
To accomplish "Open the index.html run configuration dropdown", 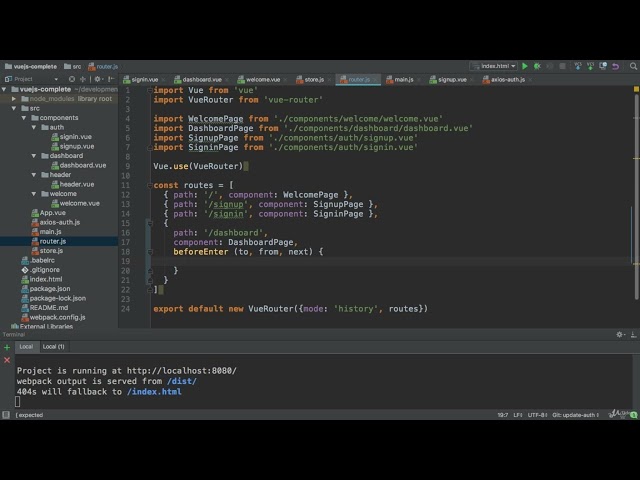I will 494,66.
